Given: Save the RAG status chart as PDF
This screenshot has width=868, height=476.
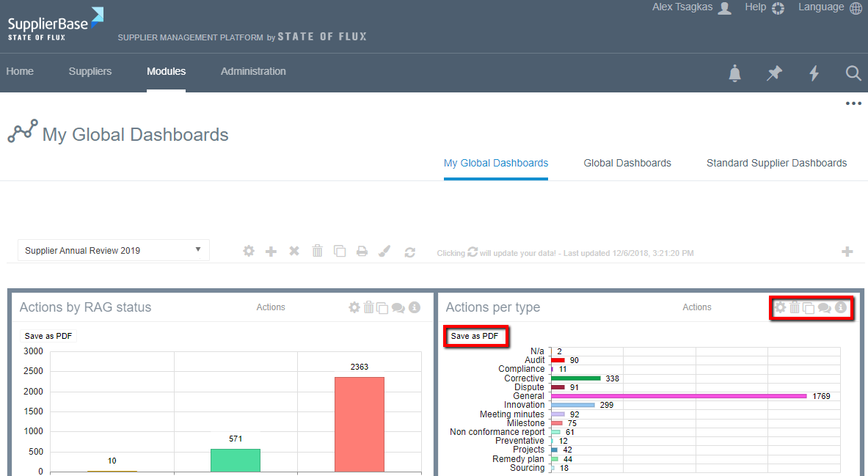Looking at the screenshot, I should [48, 335].
